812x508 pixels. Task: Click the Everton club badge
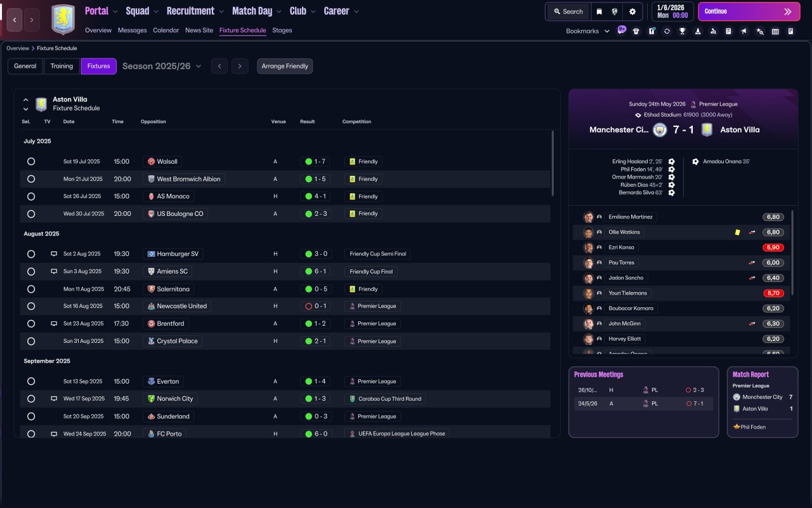coord(151,382)
